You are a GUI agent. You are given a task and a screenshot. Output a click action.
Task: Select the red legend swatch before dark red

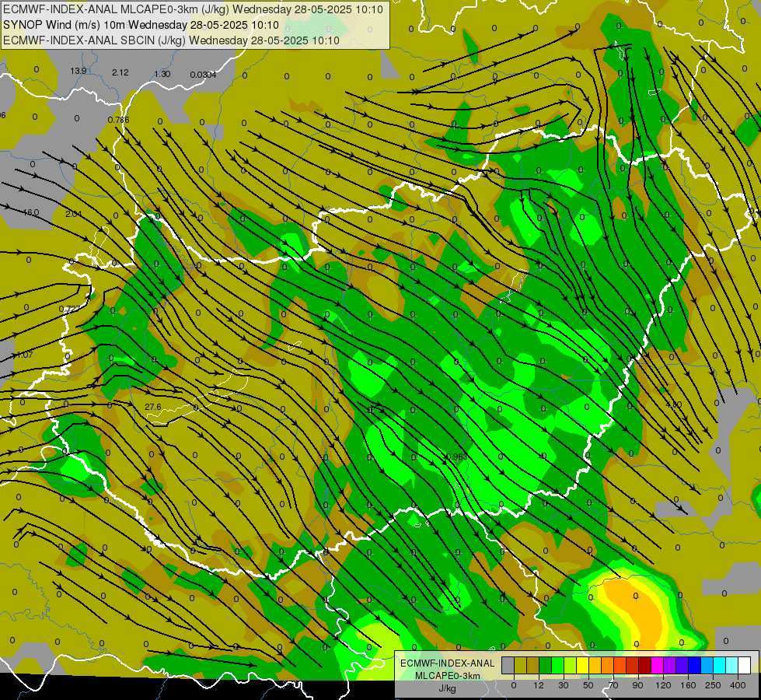coord(633,665)
